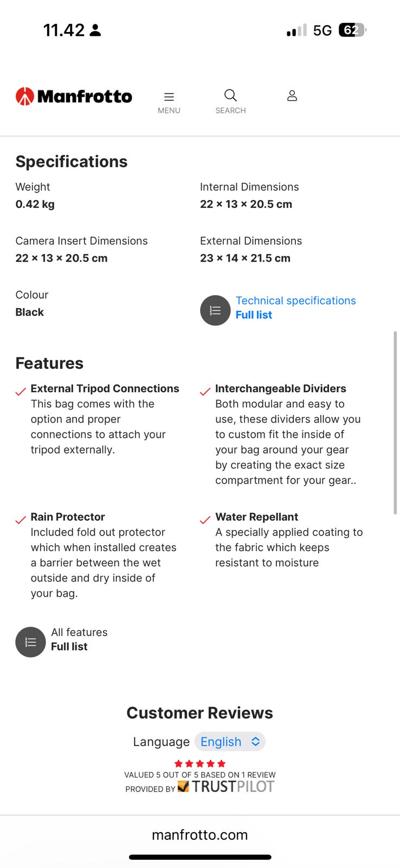Click the Technical specifications list icon
The width and height of the screenshot is (400, 868).
(x=215, y=310)
